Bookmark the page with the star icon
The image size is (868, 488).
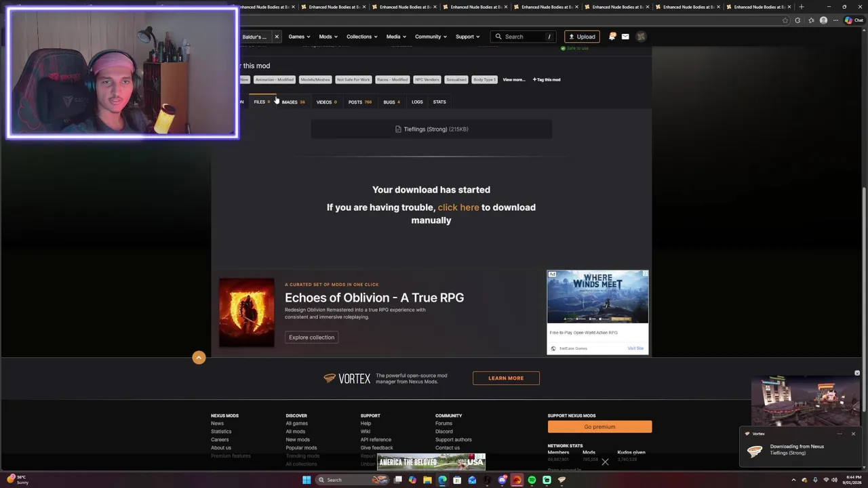785,20
